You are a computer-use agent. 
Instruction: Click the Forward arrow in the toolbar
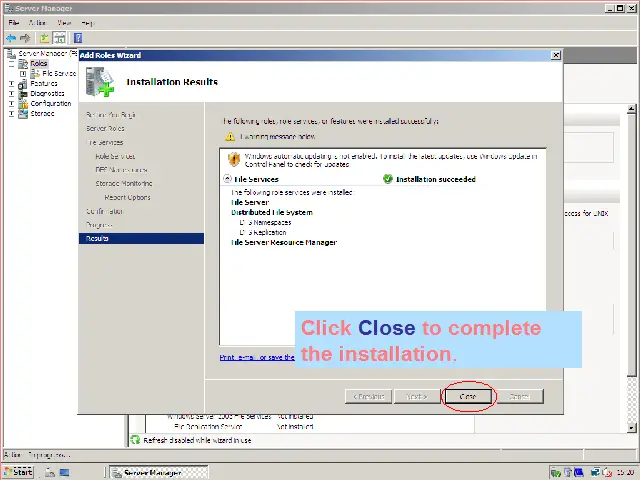point(25,38)
